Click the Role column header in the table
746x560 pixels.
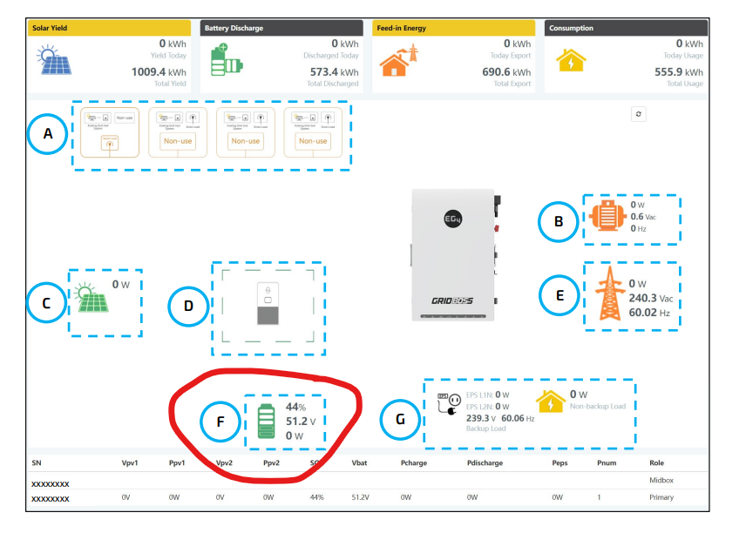[657, 462]
